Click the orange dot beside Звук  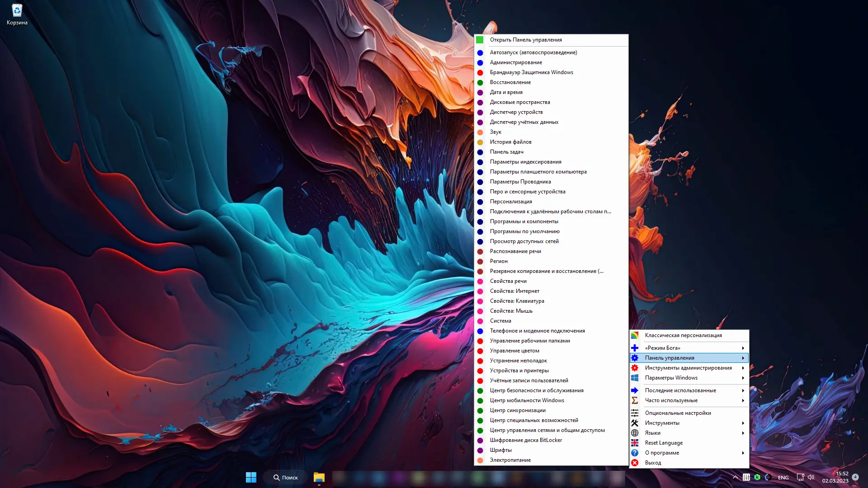[x=480, y=132]
